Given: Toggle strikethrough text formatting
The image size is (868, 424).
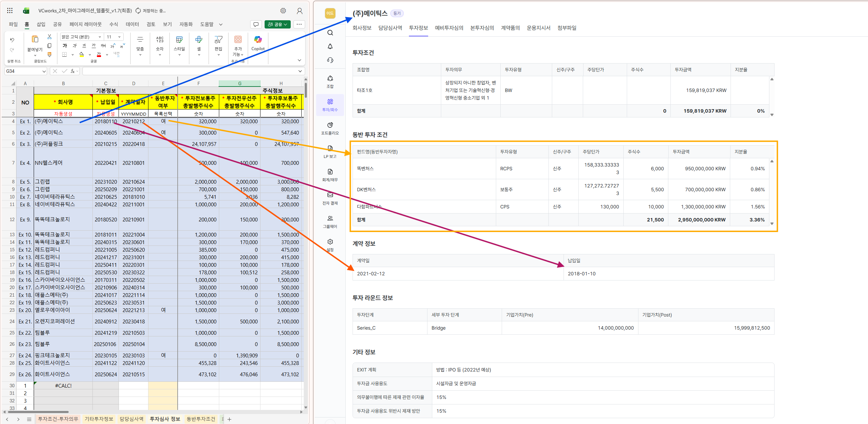Looking at the screenshot, I should pyautogui.click(x=103, y=46).
